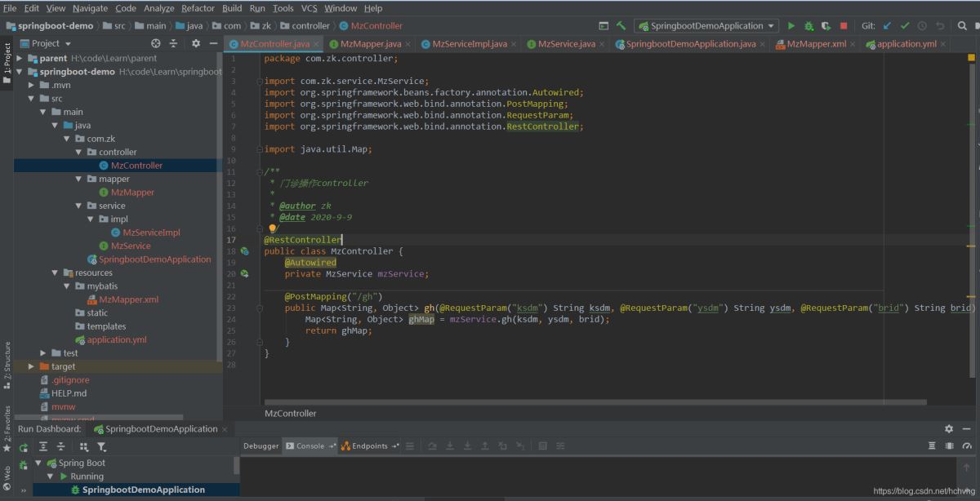
Task: Open the Refactor menu
Action: [198, 8]
